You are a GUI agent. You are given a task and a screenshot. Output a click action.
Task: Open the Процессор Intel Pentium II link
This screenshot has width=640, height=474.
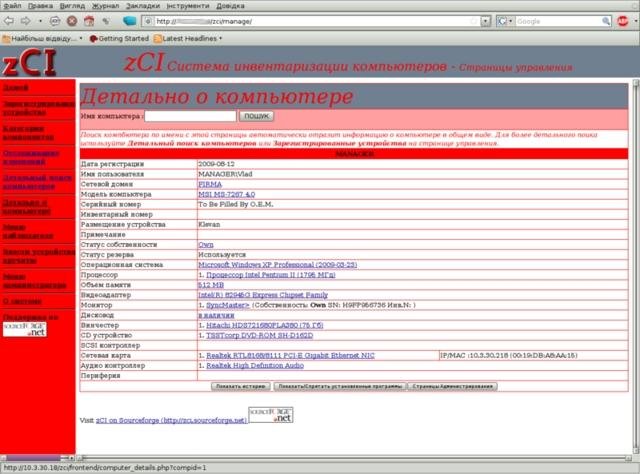coord(271,275)
